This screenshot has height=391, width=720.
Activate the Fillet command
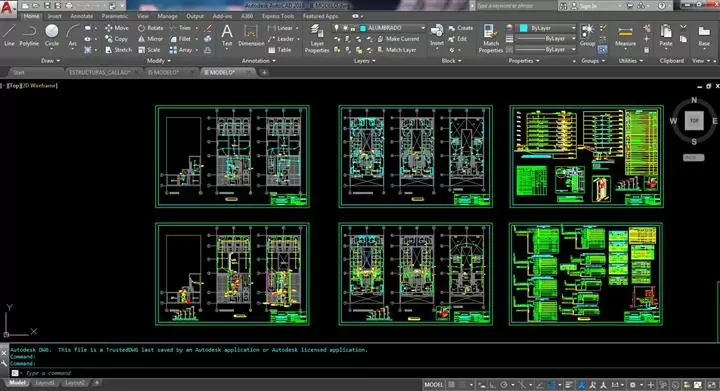click(x=180, y=39)
